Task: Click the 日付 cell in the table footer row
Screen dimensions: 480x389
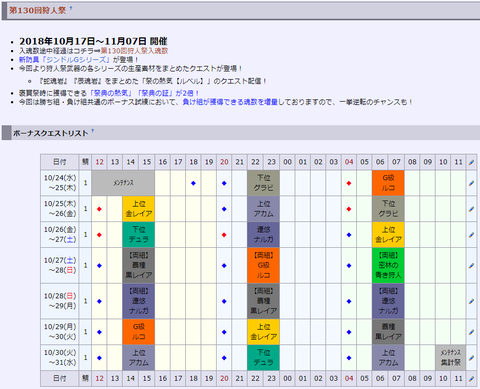Action: point(60,379)
